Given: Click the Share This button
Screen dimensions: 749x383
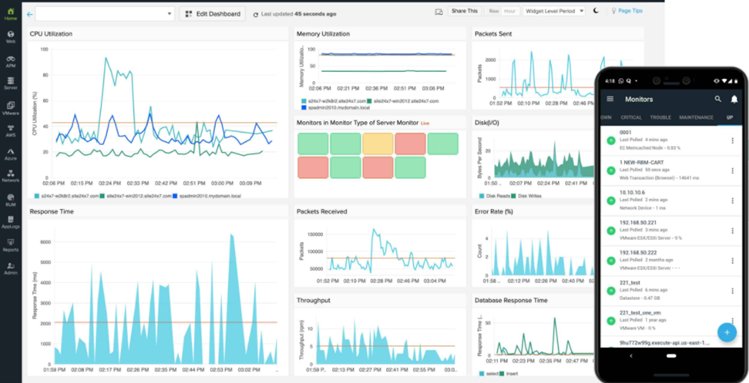Looking at the screenshot, I should pyautogui.click(x=464, y=11).
